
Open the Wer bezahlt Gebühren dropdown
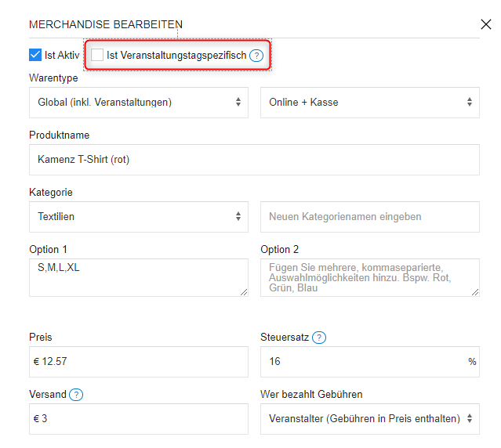pyautogui.click(x=369, y=418)
